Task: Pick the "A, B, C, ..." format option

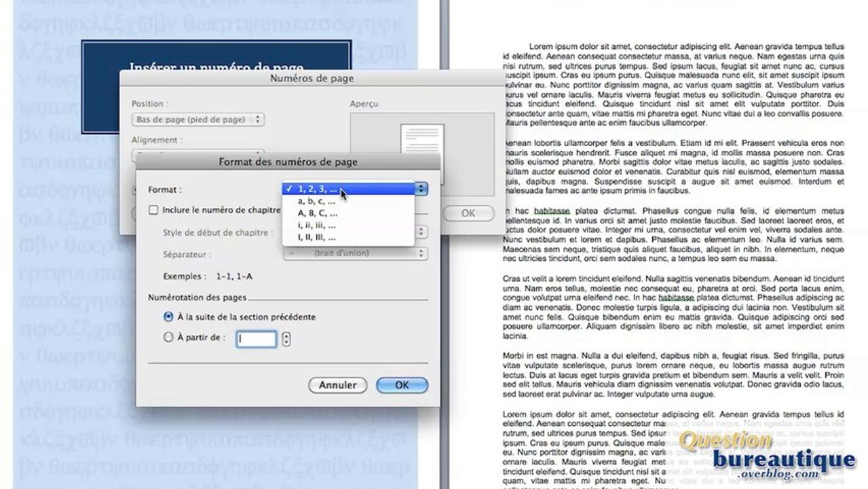Action: click(348, 213)
